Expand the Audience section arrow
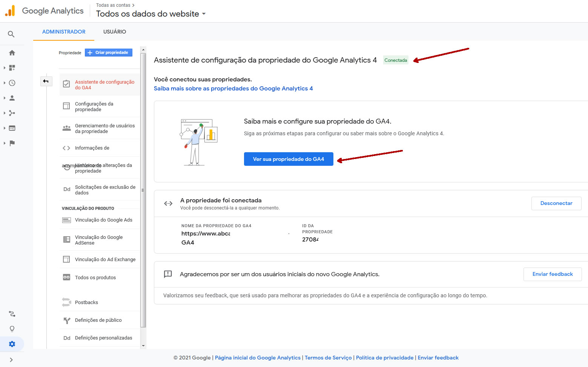This screenshot has width=588, height=367. tap(5, 98)
